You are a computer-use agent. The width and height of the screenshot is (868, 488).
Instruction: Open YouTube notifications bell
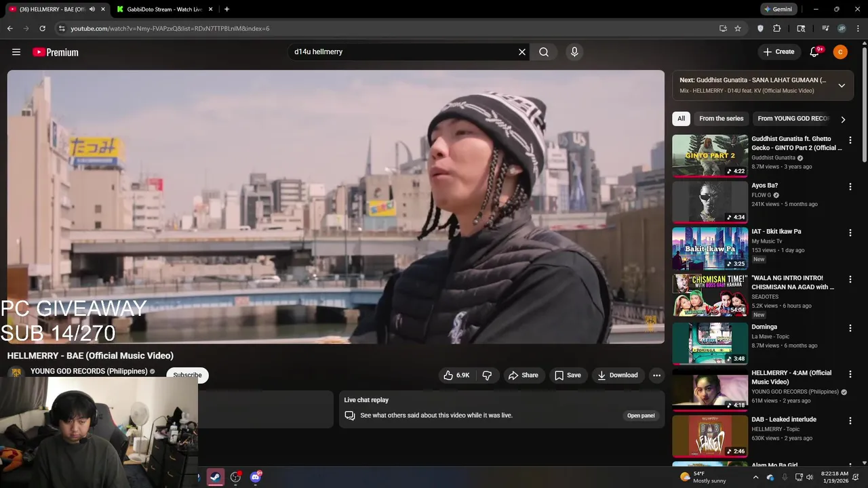tap(815, 52)
